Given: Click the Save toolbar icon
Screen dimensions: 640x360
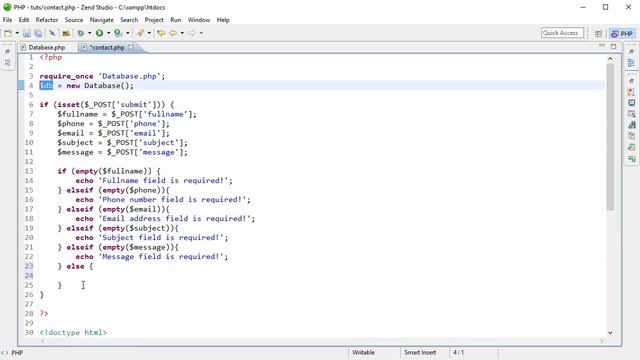Looking at the screenshot, I should 27,33.
